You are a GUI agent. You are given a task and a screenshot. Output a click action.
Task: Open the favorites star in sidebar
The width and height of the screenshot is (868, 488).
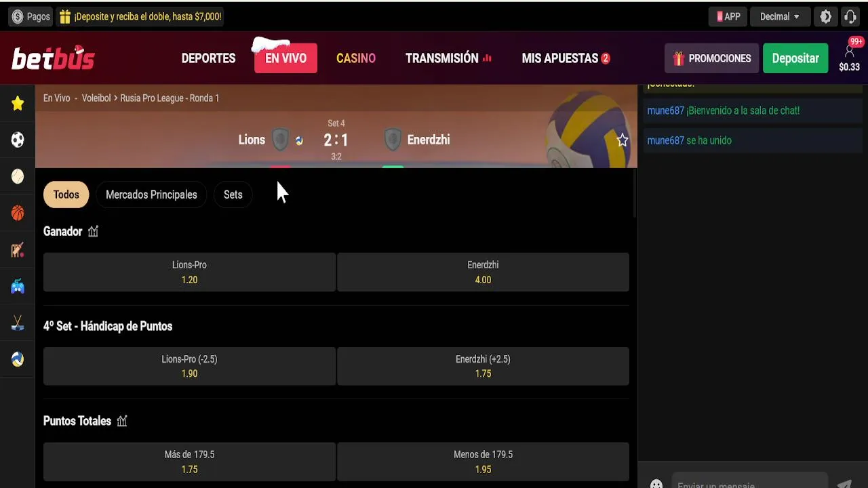[x=18, y=104]
